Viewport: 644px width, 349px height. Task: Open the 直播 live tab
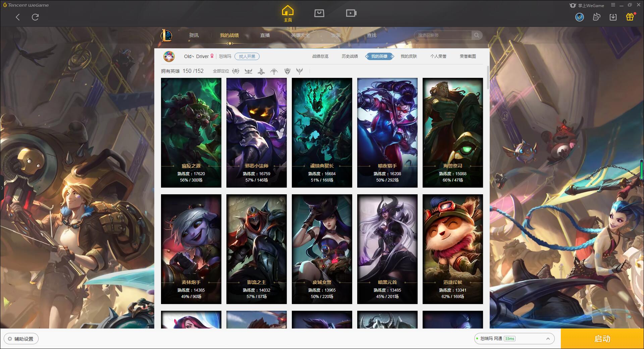click(265, 35)
